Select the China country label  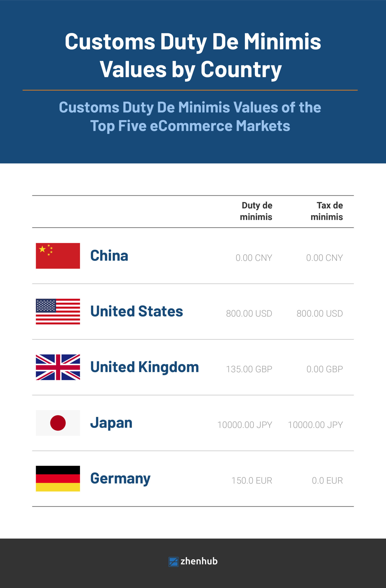coord(109,255)
